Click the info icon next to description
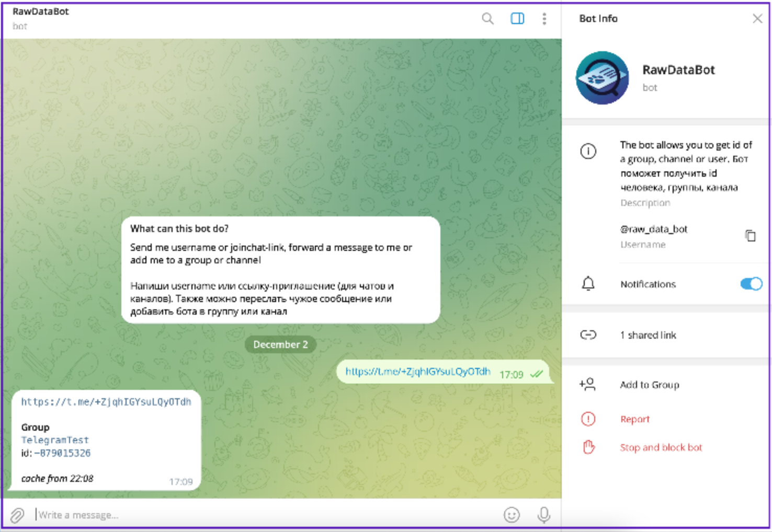The width and height of the screenshot is (772, 532). 588,152
